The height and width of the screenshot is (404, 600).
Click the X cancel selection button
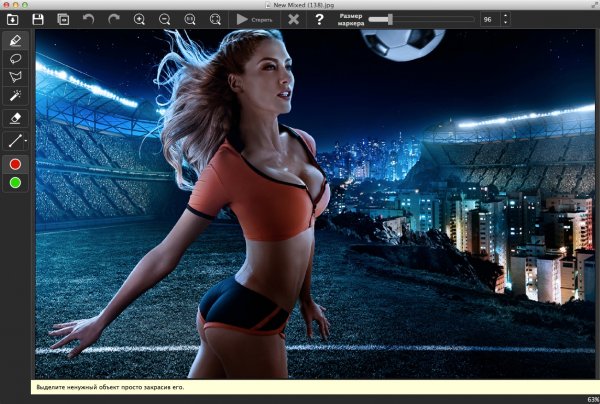pyautogui.click(x=293, y=19)
